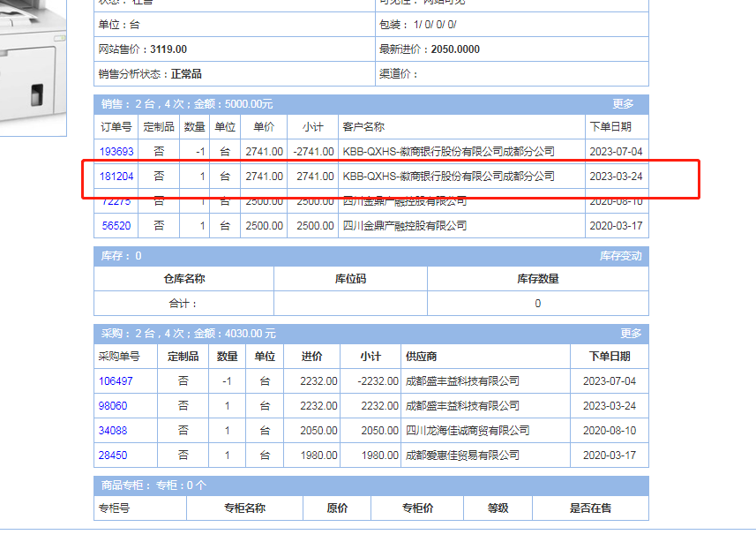
Task: Click the 库位码 column header
Action: 350,279
